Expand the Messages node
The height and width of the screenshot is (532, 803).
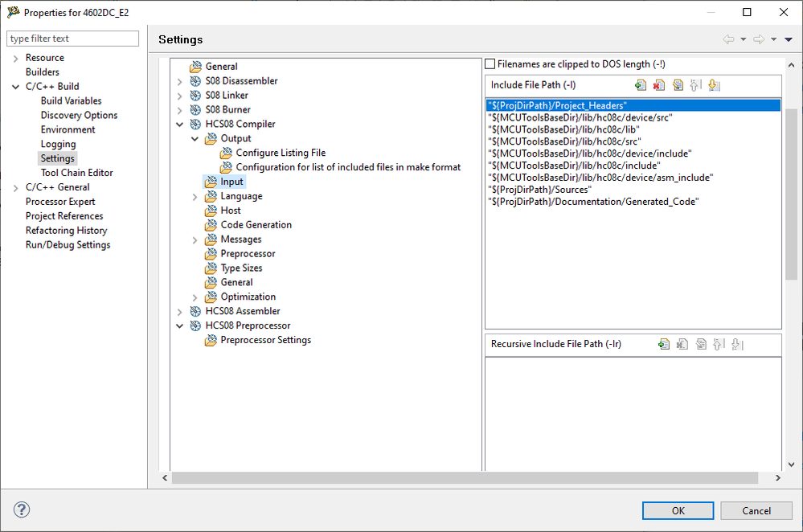(195, 239)
